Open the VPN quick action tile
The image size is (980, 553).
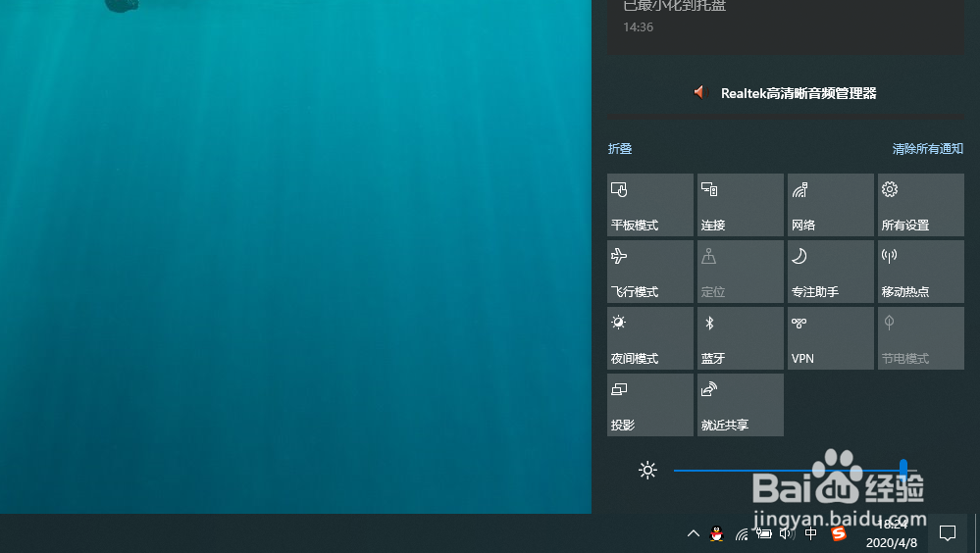[x=831, y=338]
